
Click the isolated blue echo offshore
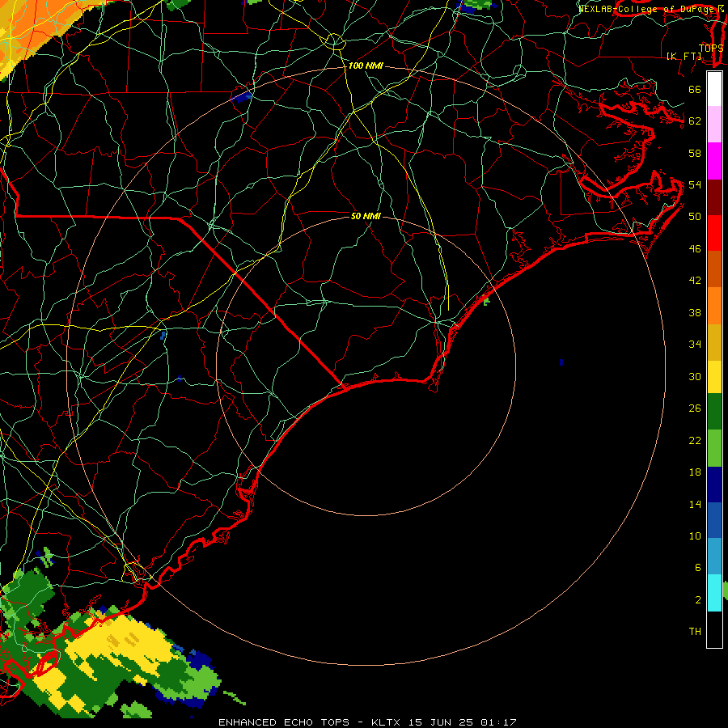point(561,362)
